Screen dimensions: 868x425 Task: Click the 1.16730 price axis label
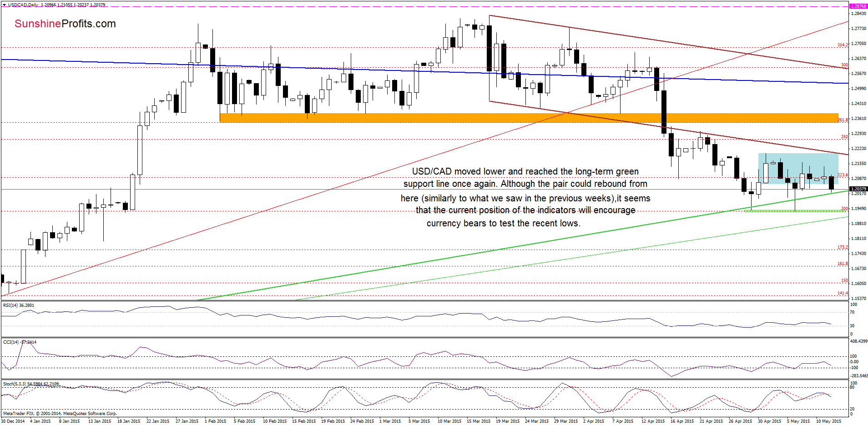click(x=858, y=269)
